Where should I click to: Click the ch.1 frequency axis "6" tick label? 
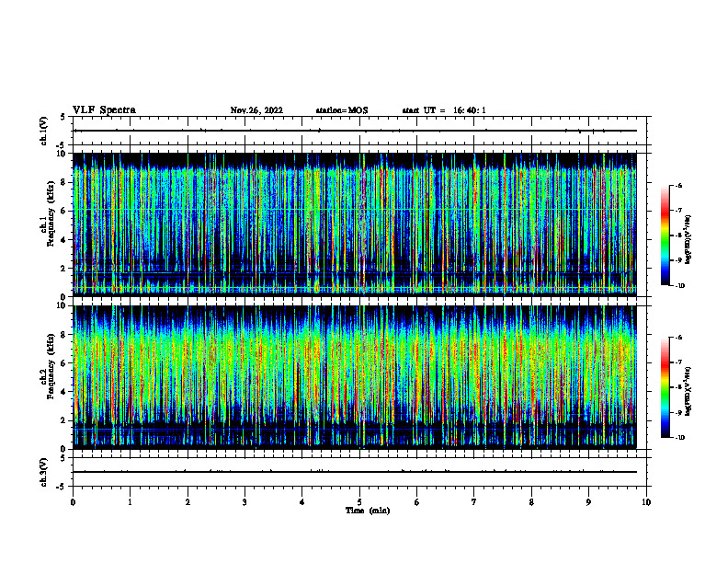point(64,211)
